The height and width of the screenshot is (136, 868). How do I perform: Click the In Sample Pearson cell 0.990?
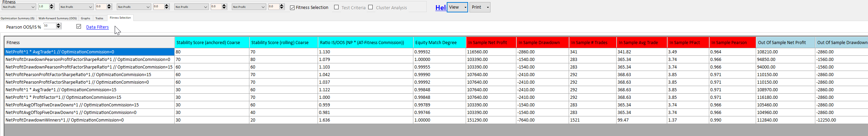coord(733,120)
